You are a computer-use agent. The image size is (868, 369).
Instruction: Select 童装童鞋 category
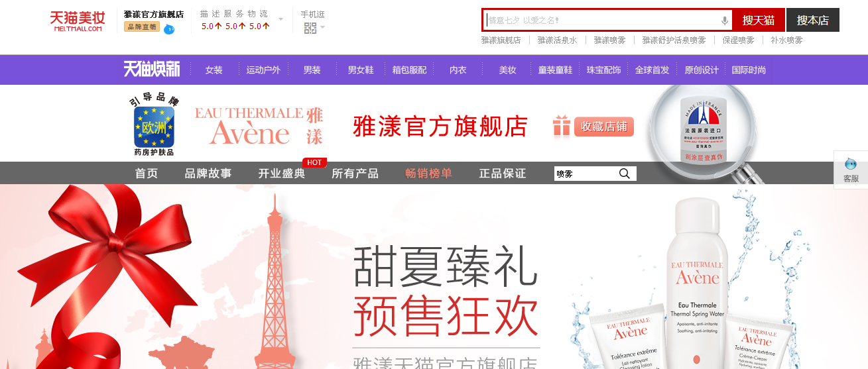556,70
